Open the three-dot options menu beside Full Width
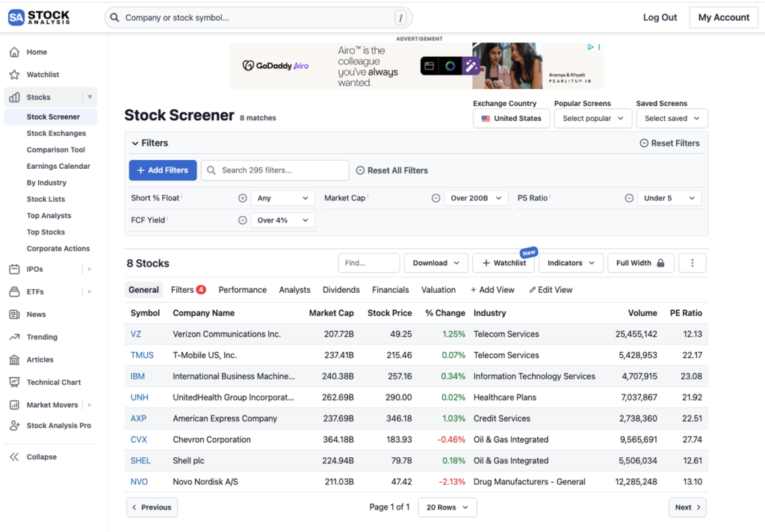Viewport: 765px width, 532px height. pos(692,262)
